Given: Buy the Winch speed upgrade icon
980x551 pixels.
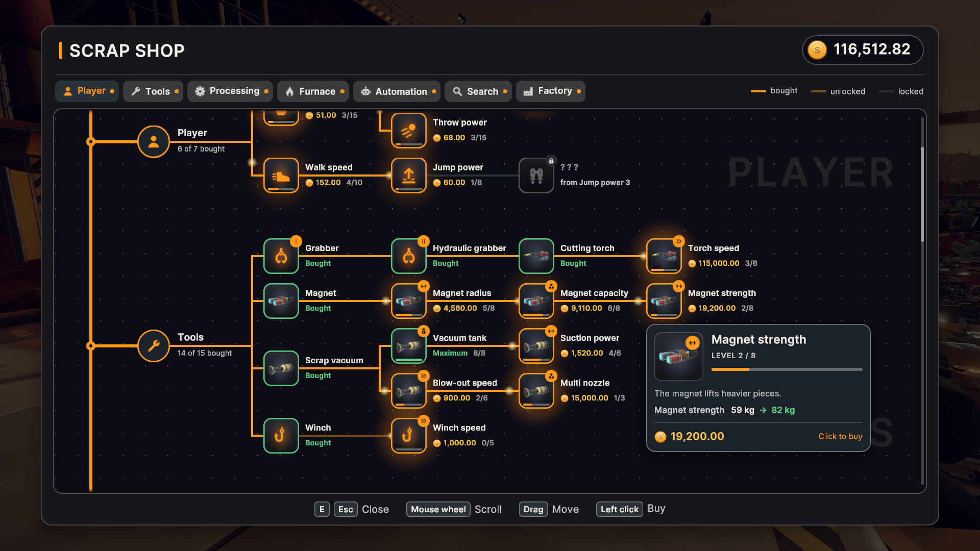Looking at the screenshot, I should pyautogui.click(x=408, y=436).
